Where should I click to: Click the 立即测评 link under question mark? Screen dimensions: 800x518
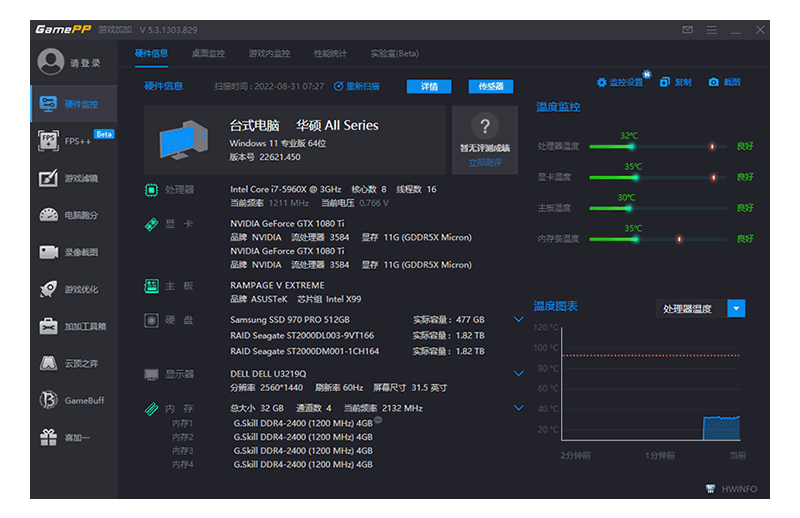(484, 161)
